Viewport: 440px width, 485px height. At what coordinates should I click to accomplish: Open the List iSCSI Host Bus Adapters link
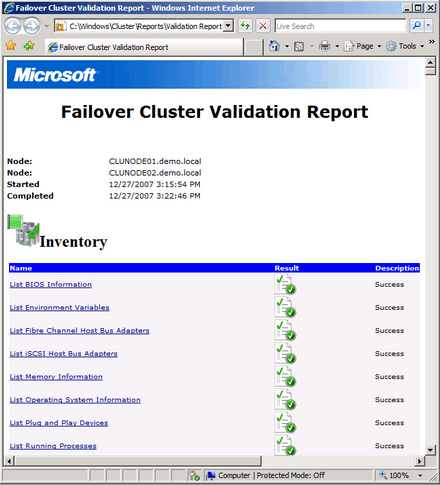63,354
